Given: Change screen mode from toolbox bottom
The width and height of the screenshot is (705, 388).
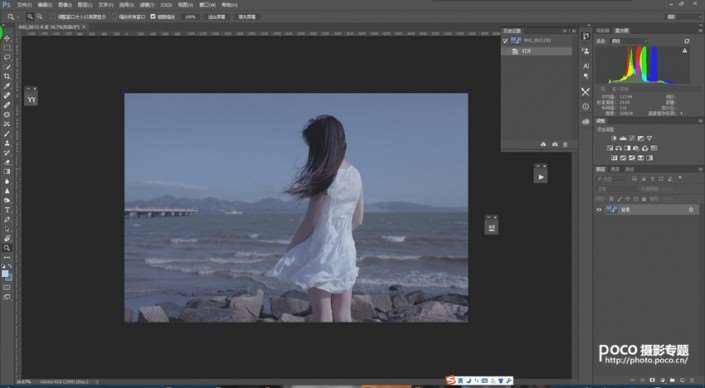Looking at the screenshot, I should coord(7,297).
